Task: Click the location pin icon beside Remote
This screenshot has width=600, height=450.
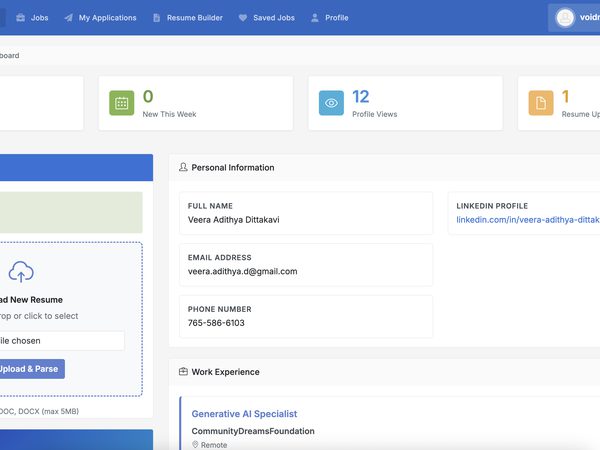Action: pyautogui.click(x=195, y=445)
